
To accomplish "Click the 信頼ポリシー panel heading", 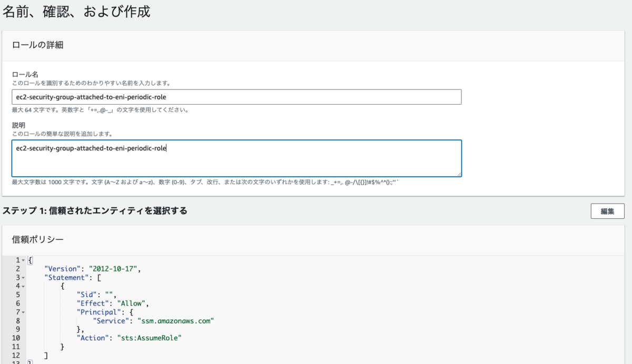I will click(37, 239).
